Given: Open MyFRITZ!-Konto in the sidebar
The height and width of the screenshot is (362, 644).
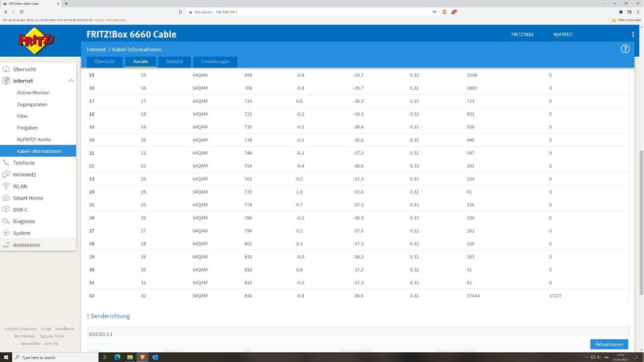Looking at the screenshot, I should tap(34, 139).
